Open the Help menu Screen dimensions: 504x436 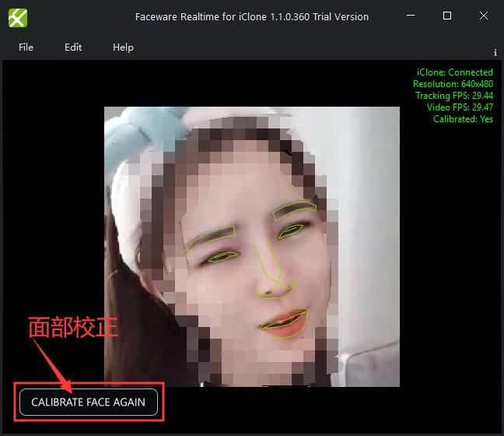[123, 47]
